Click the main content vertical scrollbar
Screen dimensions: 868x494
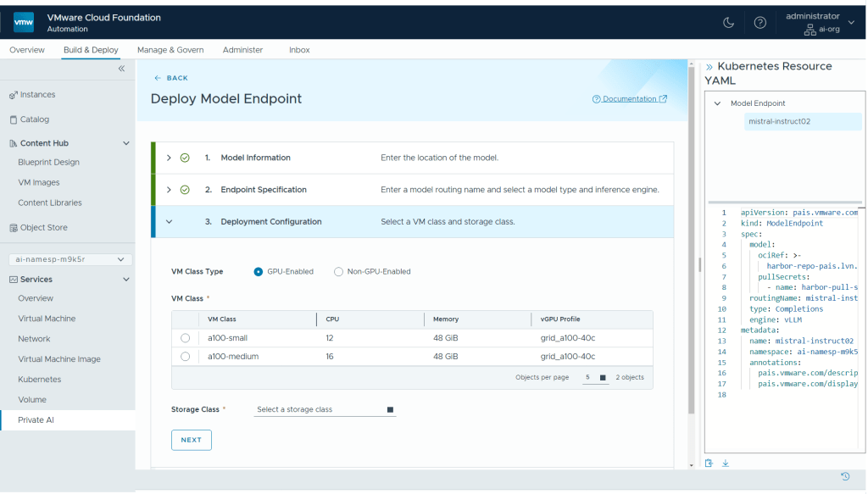click(691, 241)
